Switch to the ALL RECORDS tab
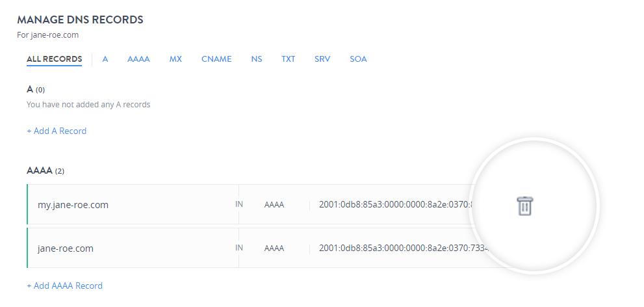Screen dimensions: 644x307 (x=54, y=59)
